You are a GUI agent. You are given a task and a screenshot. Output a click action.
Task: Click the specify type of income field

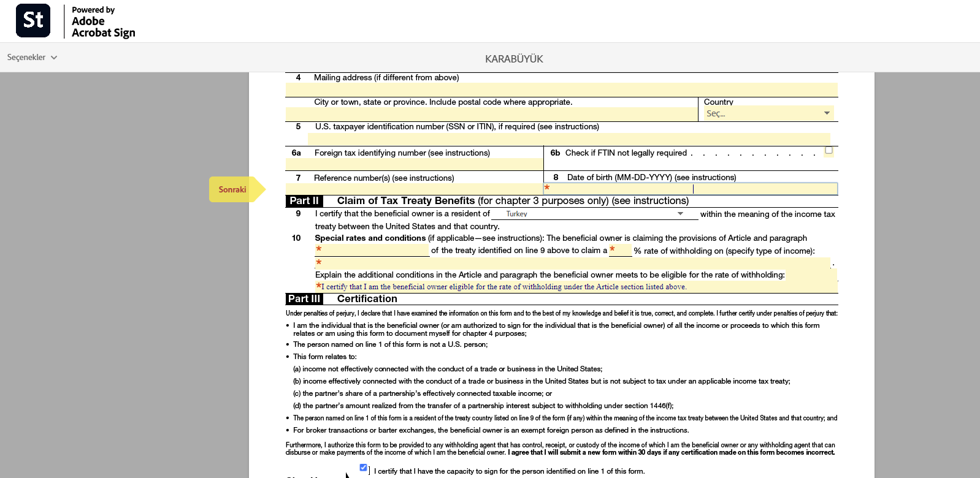[572, 263]
